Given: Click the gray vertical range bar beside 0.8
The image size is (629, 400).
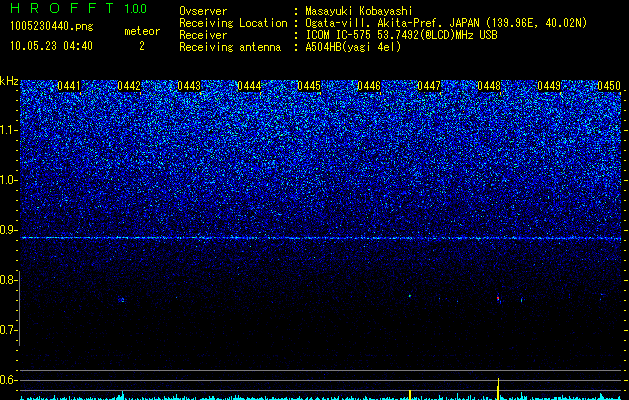Looking at the screenshot, I should click(19, 308).
